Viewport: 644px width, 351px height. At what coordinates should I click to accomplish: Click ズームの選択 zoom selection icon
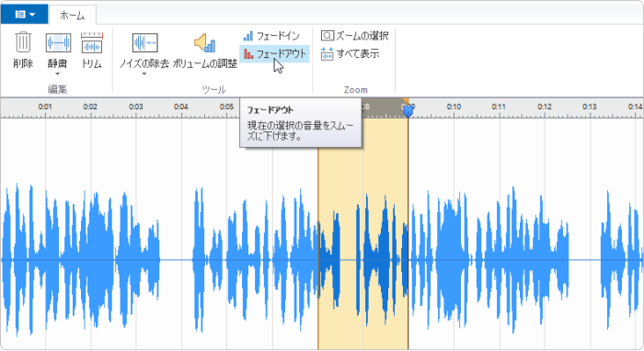(354, 36)
